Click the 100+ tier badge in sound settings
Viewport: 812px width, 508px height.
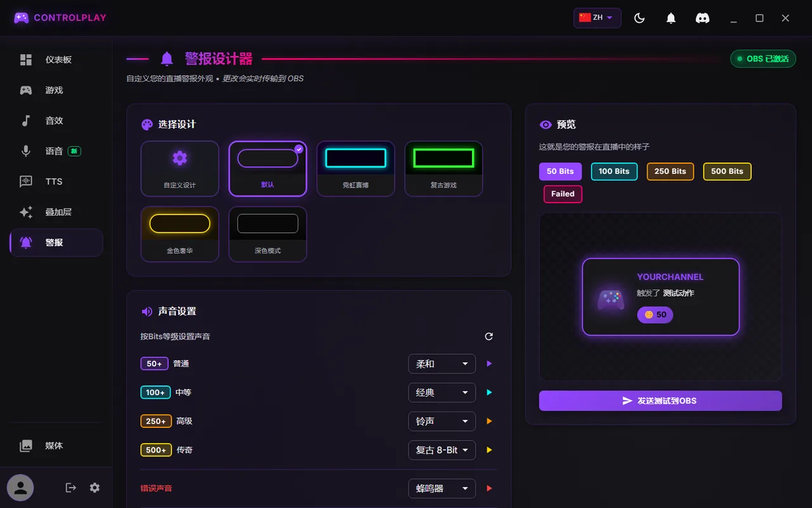click(x=155, y=392)
